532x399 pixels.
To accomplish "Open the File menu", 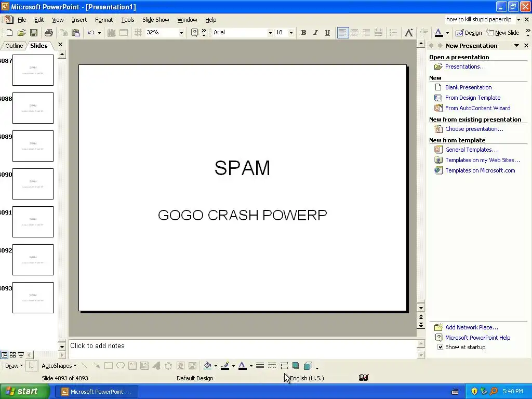I will click(22, 20).
